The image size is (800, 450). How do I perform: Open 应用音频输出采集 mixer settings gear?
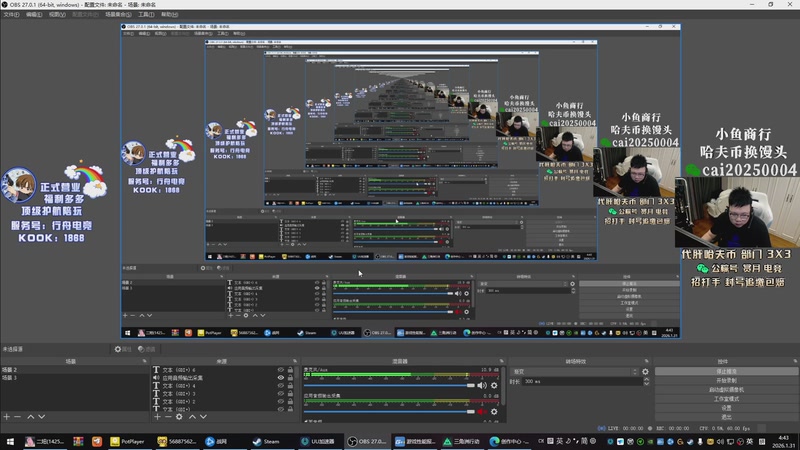pyautogui.click(x=494, y=412)
